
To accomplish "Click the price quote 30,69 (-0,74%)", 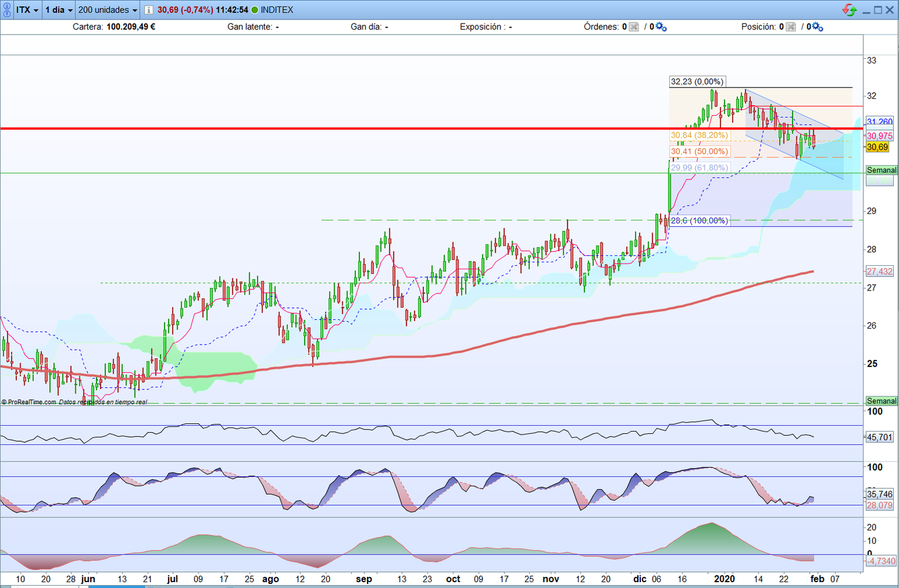I will pos(185,10).
